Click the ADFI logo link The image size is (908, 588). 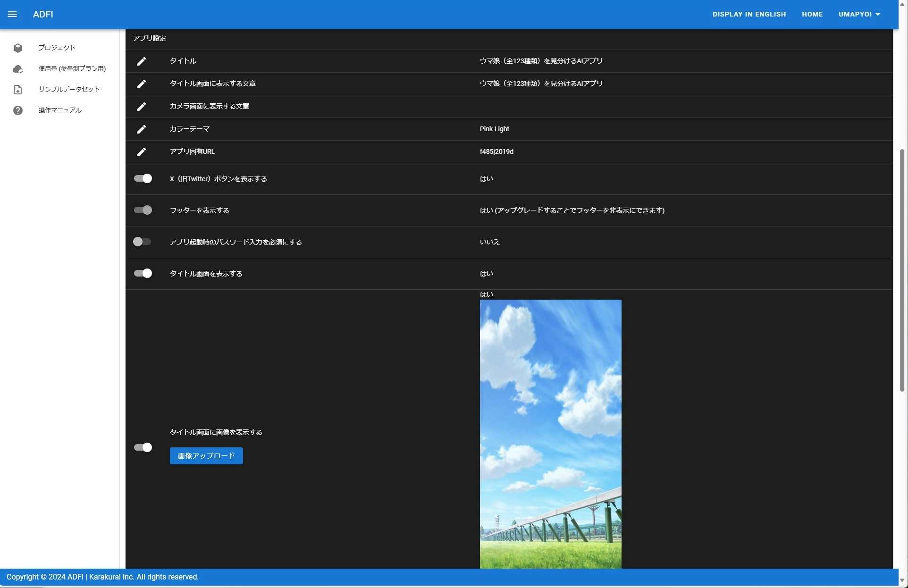[42, 14]
